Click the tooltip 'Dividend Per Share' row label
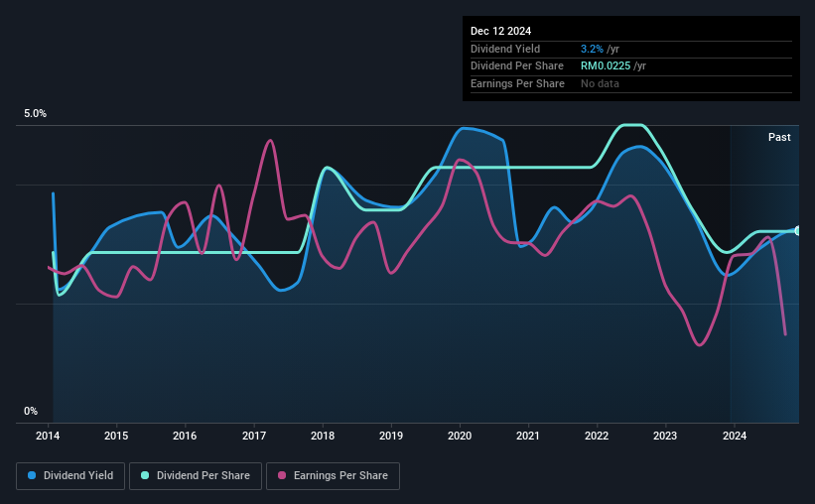The width and height of the screenshot is (815, 504). [516, 66]
